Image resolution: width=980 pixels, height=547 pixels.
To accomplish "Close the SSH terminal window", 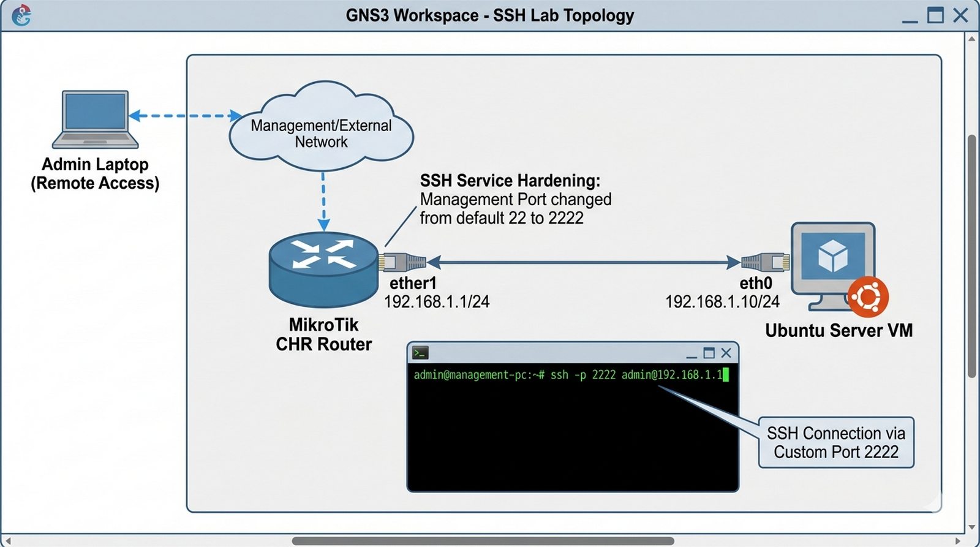I will coord(726,353).
